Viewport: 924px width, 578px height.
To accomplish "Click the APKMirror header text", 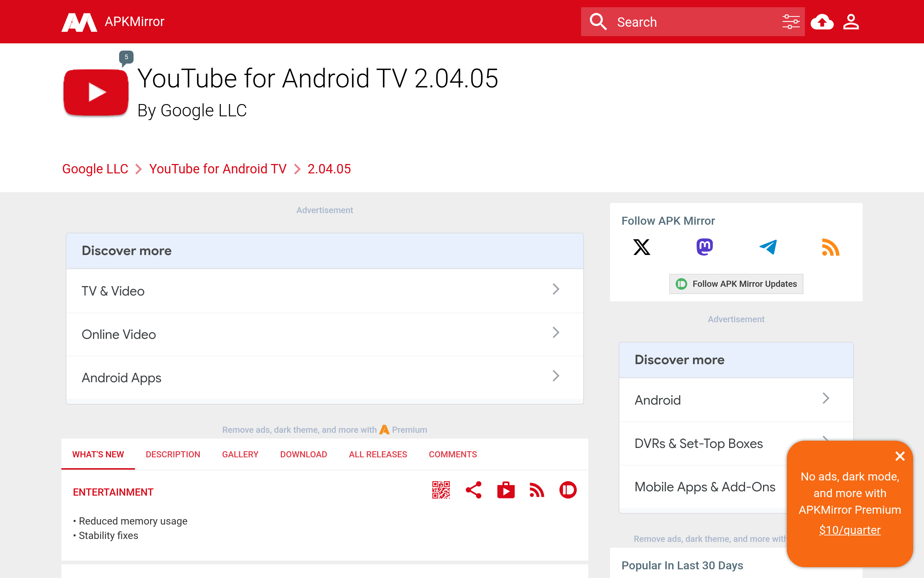I will click(x=134, y=22).
